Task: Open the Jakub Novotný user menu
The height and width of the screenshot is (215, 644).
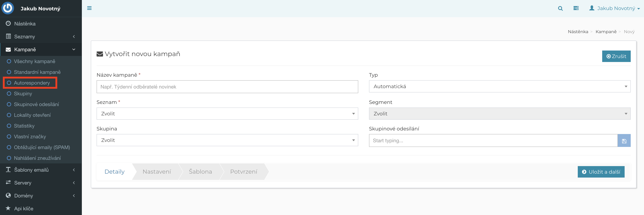Action: [615, 8]
